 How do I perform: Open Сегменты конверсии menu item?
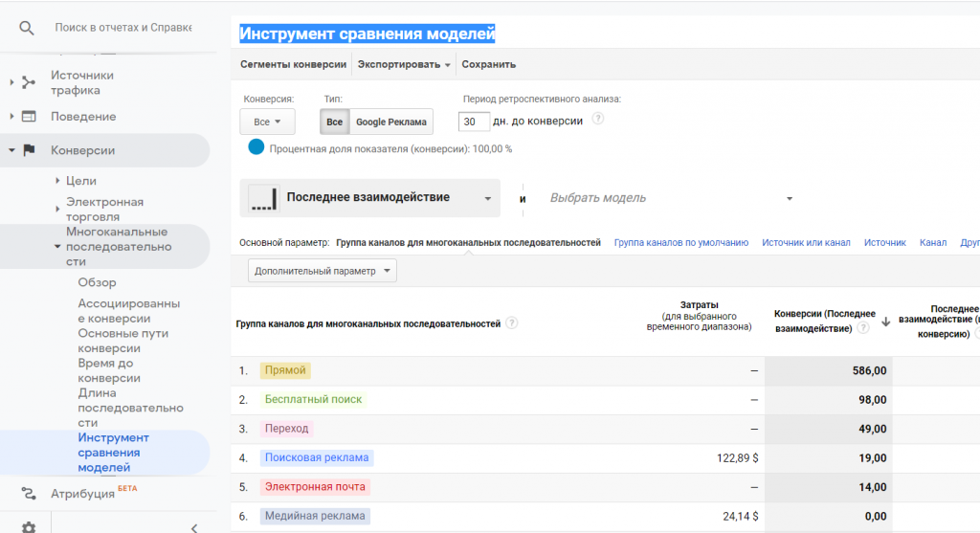point(293,64)
